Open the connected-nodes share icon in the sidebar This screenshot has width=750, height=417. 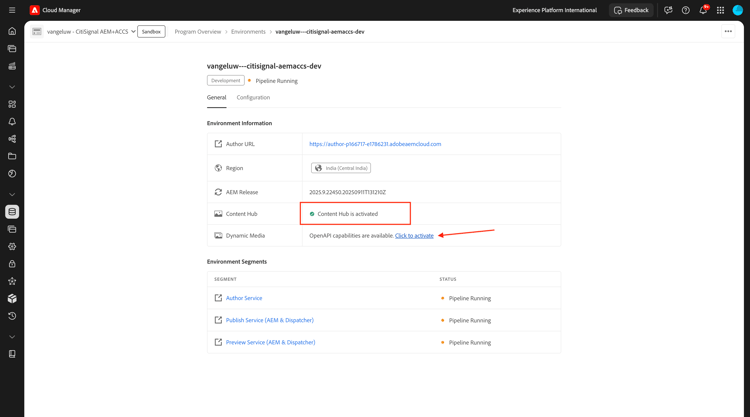(12, 139)
